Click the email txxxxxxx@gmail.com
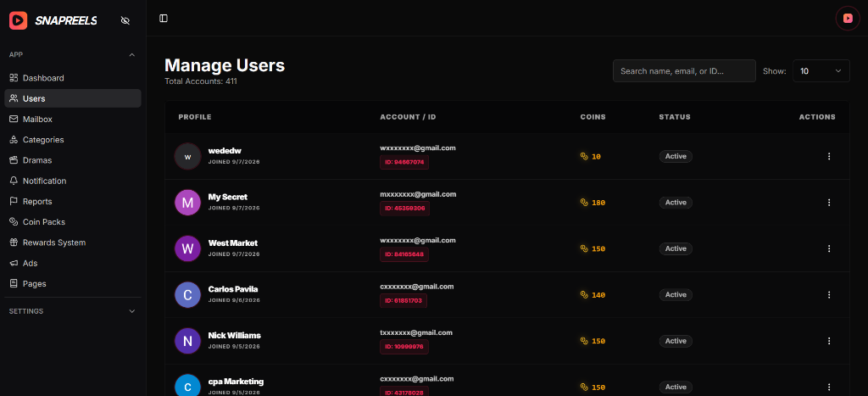This screenshot has width=868, height=396. coord(416,333)
